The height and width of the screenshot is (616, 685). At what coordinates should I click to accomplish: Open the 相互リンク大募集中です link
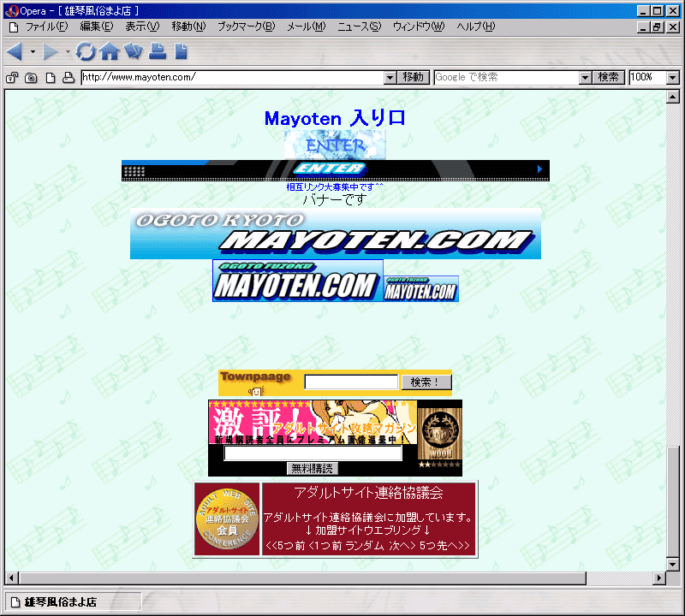point(335,187)
